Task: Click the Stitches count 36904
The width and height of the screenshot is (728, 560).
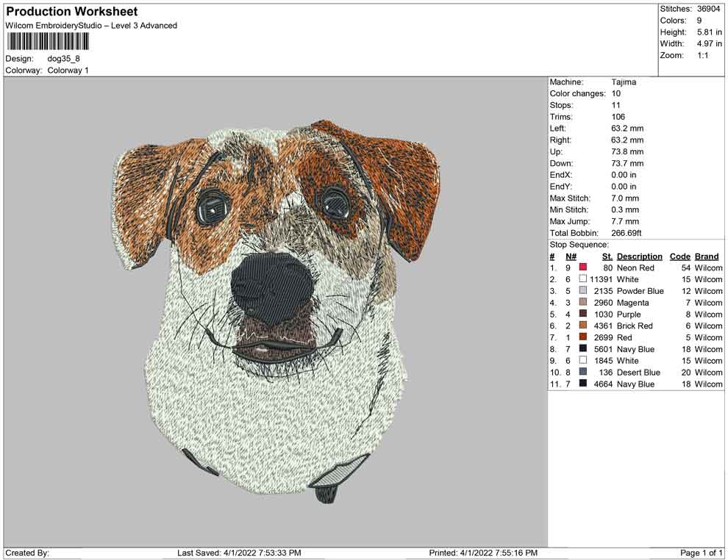Action: [x=708, y=9]
